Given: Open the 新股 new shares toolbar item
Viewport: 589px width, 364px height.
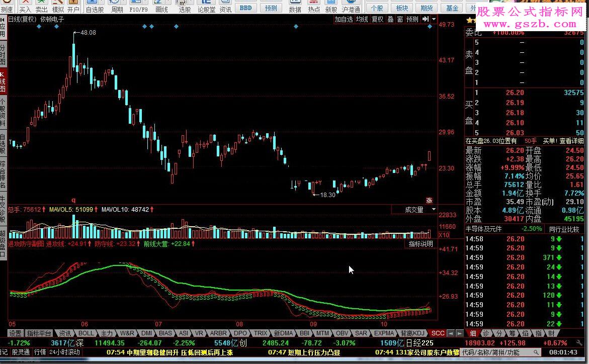Looking at the screenshot, I should point(331,7).
